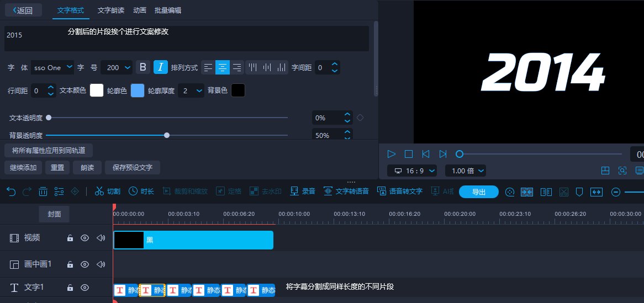The image size is (644, 303).
Task: Stop the preview playback
Action: [x=409, y=154]
